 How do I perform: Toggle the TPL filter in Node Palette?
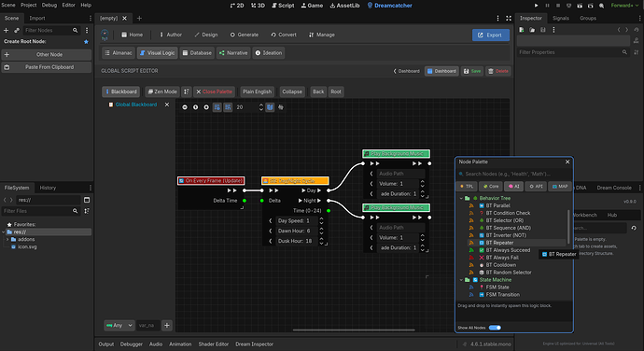tap(467, 186)
